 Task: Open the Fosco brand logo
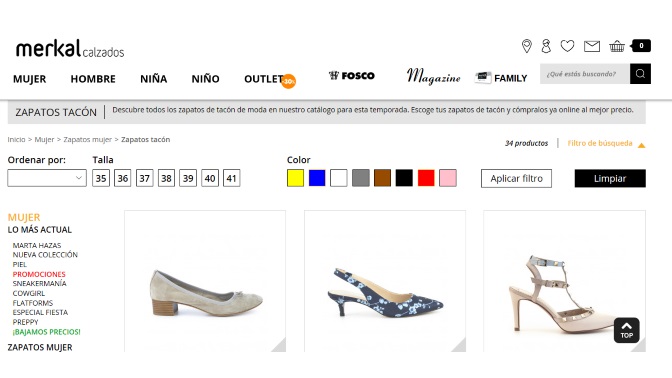tap(351, 76)
